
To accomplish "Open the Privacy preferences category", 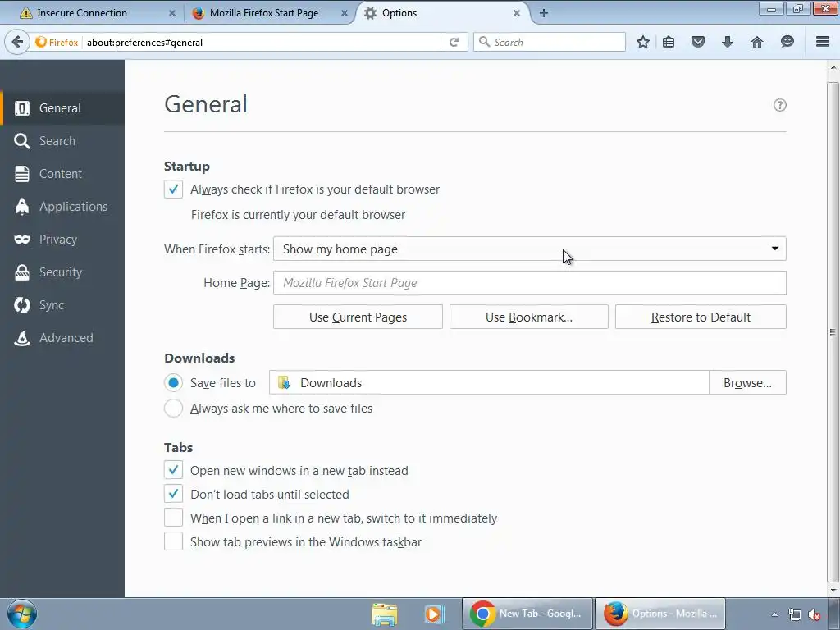I will [x=62, y=240].
